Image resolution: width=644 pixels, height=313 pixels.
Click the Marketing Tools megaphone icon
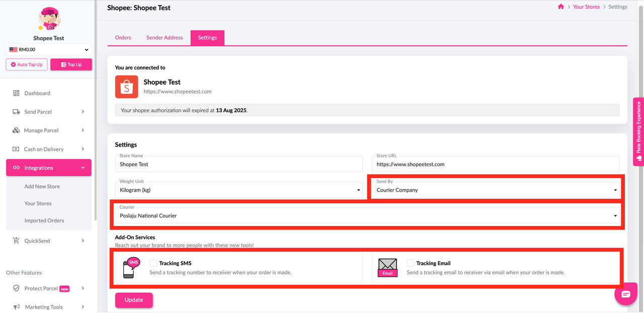pos(16,307)
